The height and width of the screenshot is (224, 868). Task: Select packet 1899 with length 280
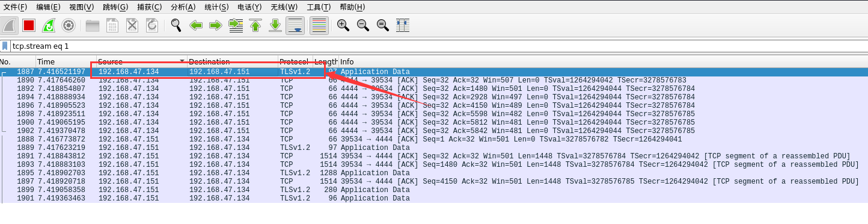434,190
